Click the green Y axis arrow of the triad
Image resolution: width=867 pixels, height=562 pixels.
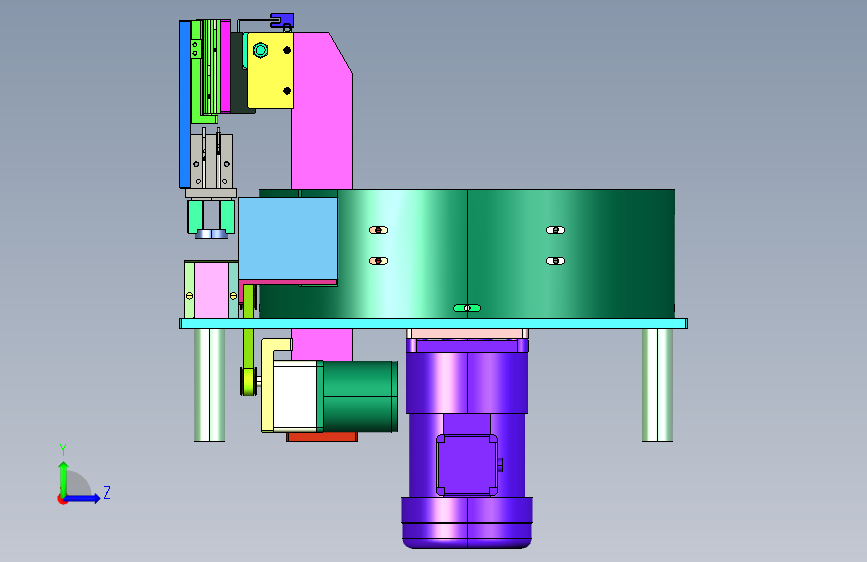coord(63,478)
